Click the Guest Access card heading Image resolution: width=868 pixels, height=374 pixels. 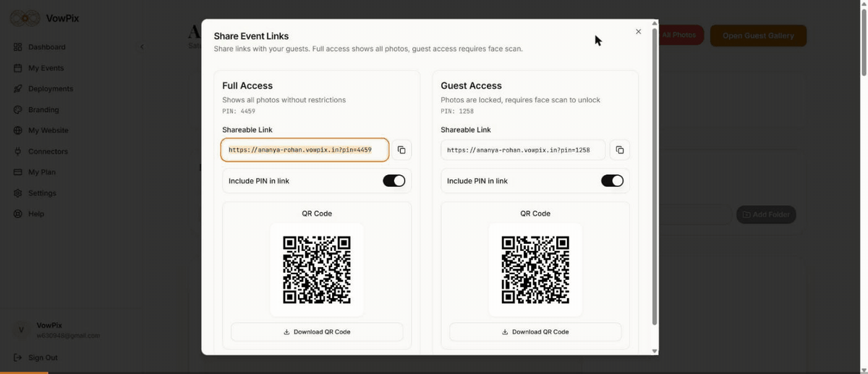[471, 85]
